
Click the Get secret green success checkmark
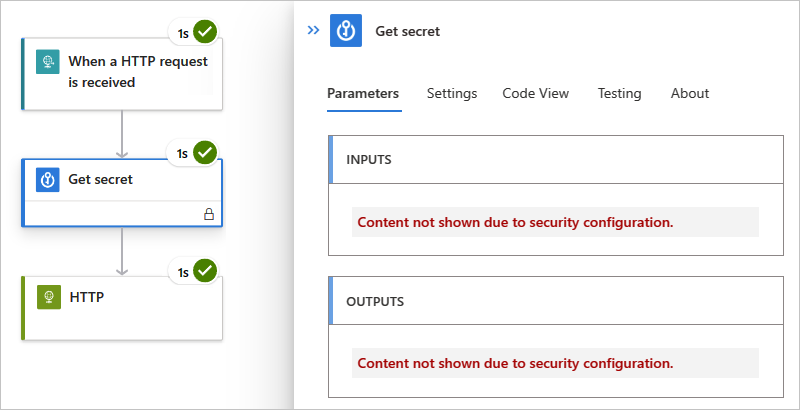[205, 153]
